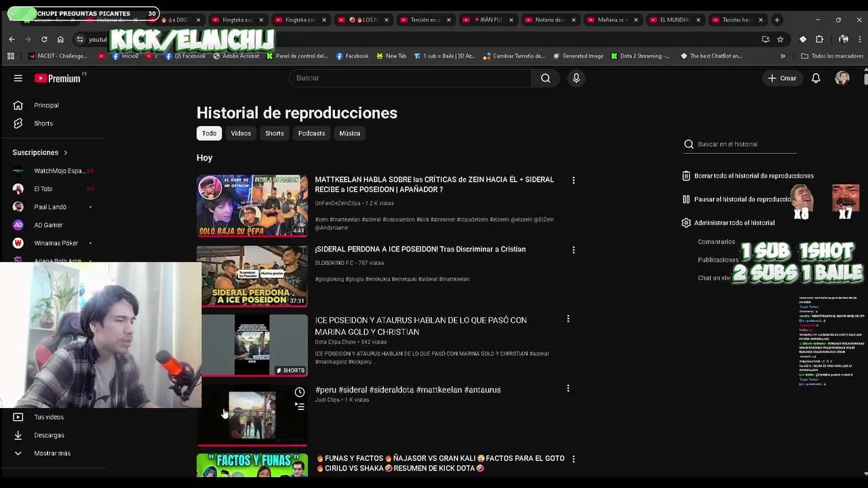
Task: Show more bookmarks via chevron
Action: [x=783, y=56]
